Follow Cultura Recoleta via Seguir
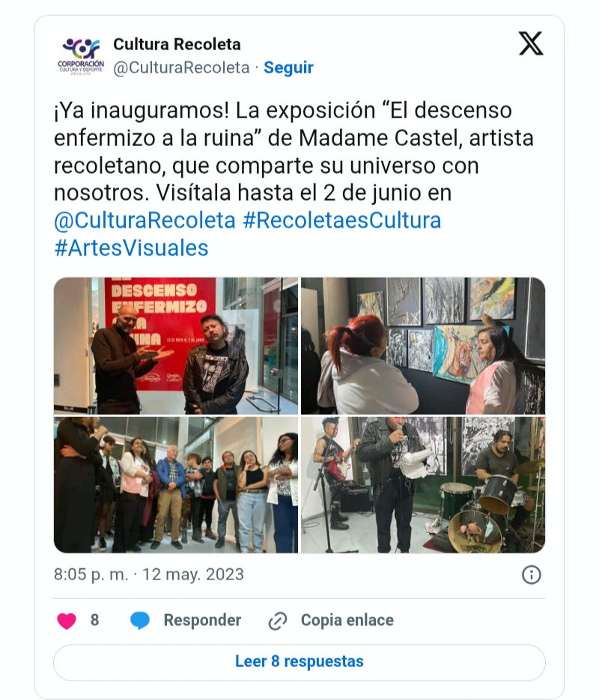Viewport: 599px width, 700px height. coord(288,67)
